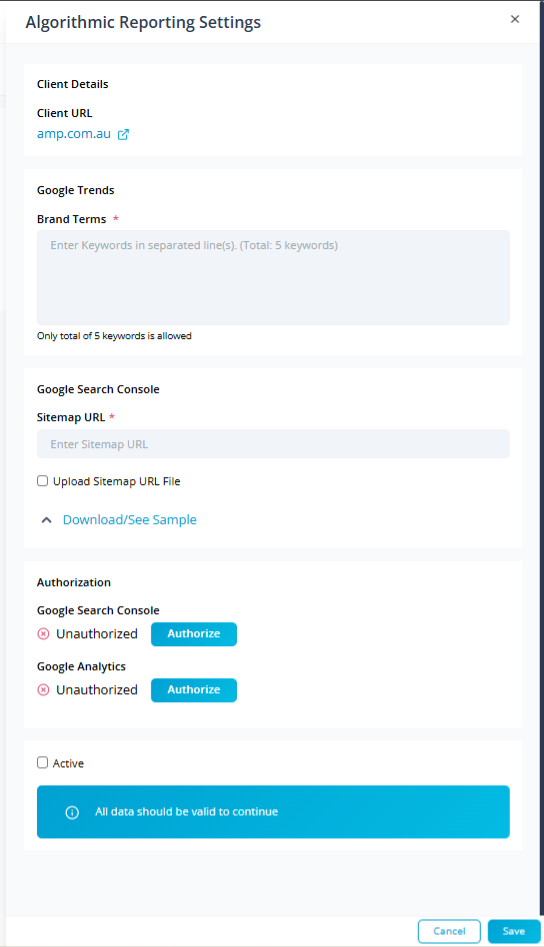The image size is (544, 947).
Task: Click the "All data should be valid" banner
Action: 273,812
